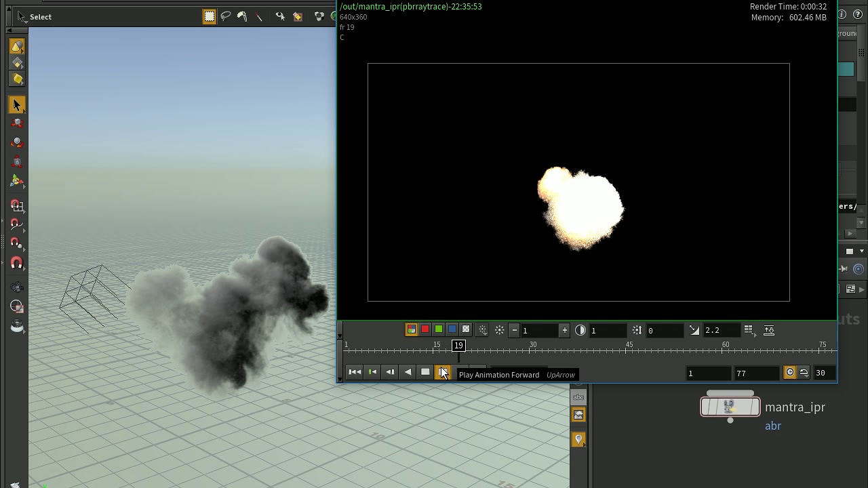Image resolution: width=868 pixels, height=488 pixels.
Task: Jump to first frame of the sequence
Action: 355,372
